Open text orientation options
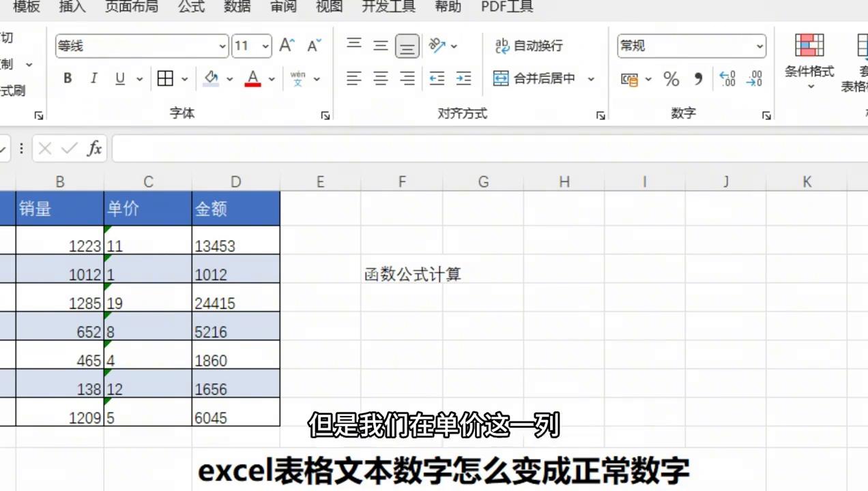Image resolution: width=868 pixels, height=491 pixels. click(437, 46)
